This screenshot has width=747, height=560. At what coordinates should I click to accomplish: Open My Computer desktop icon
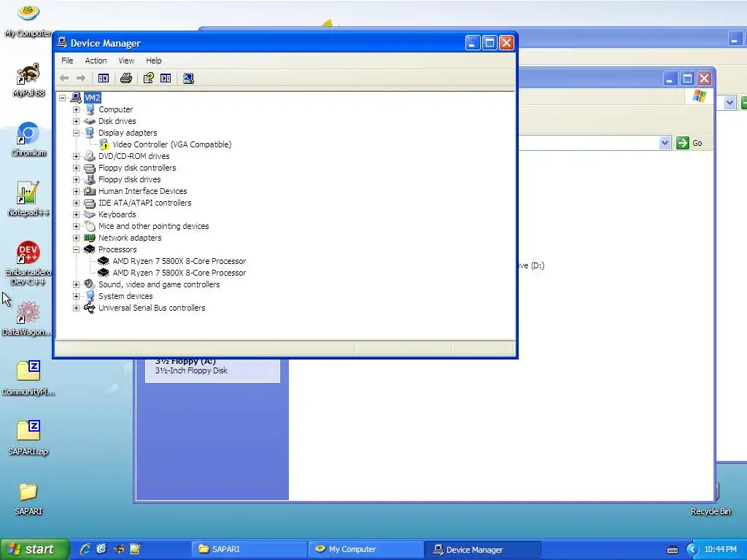click(x=28, y=20)
